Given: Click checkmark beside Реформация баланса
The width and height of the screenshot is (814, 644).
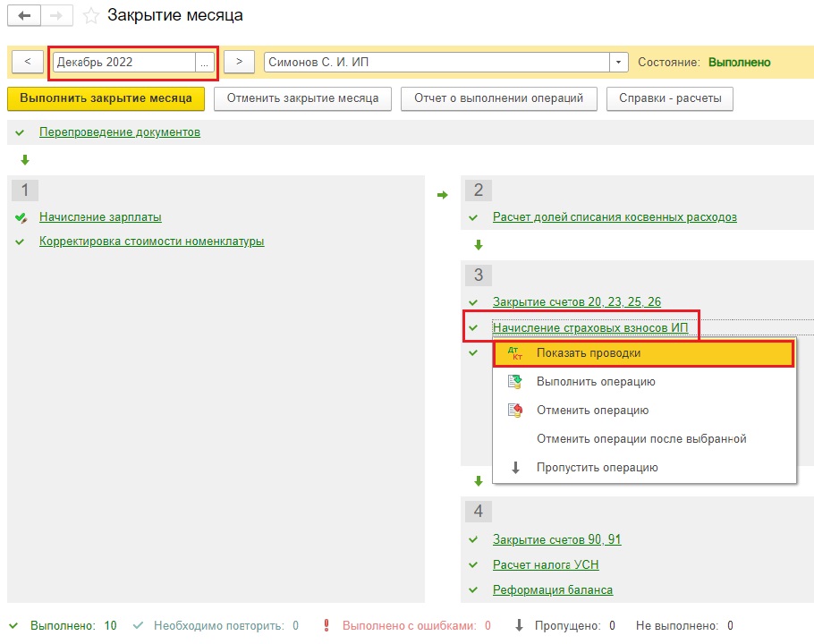Looking at the screenshot, I should click(473, 590).
